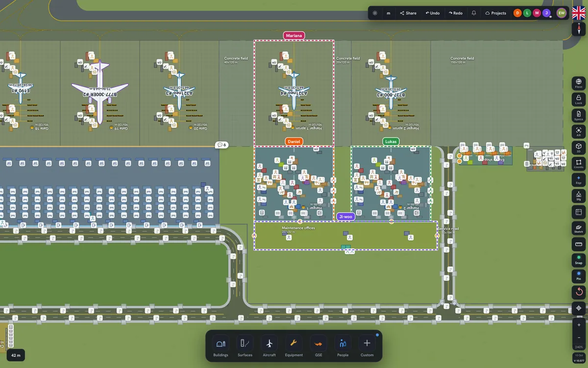The image size is (588, 368).
Task: Share the project
Action: (408, 13)
